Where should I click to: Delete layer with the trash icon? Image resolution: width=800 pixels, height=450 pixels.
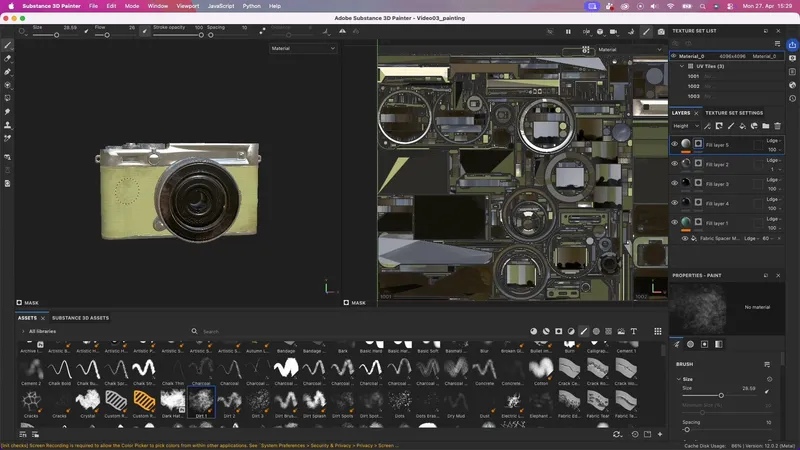click(777, 126)
